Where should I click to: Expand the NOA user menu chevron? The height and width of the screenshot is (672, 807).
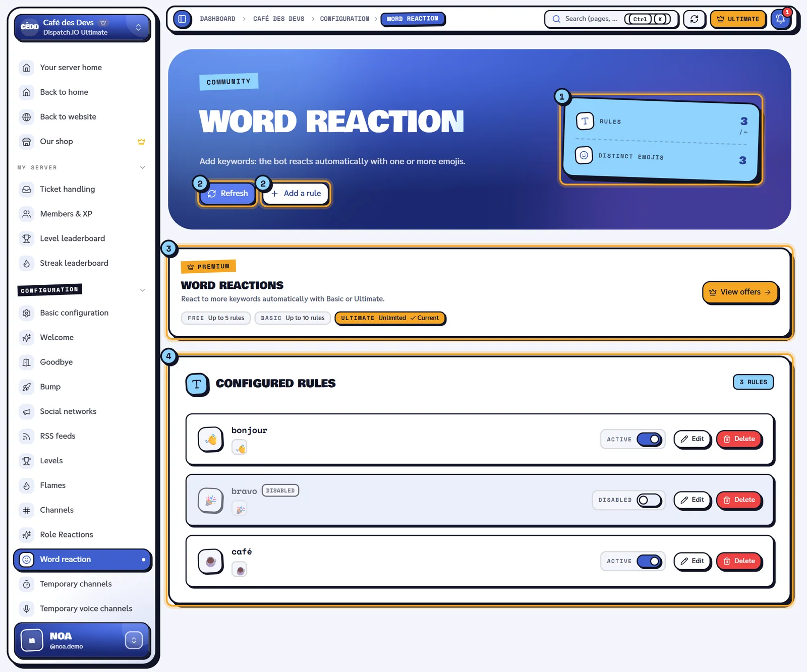(134, 640)
